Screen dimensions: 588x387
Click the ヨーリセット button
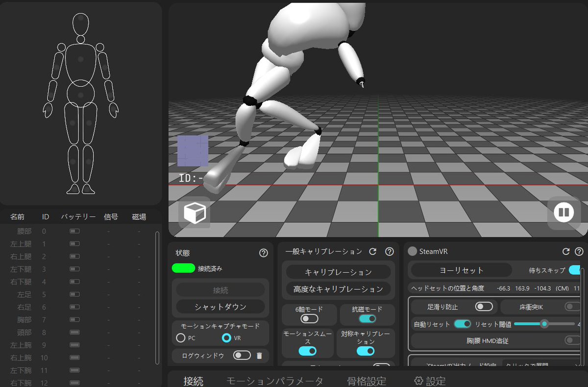[461, 270]
